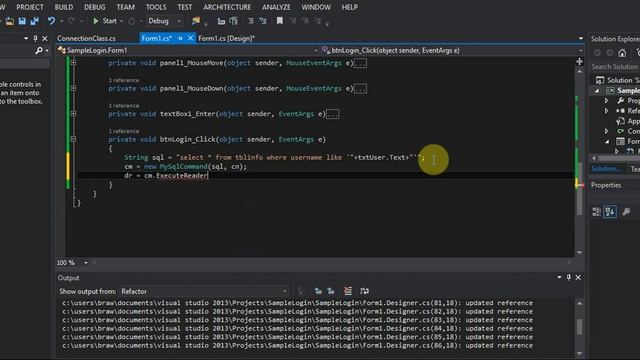Expand the textBox1_Enter method

73,113
